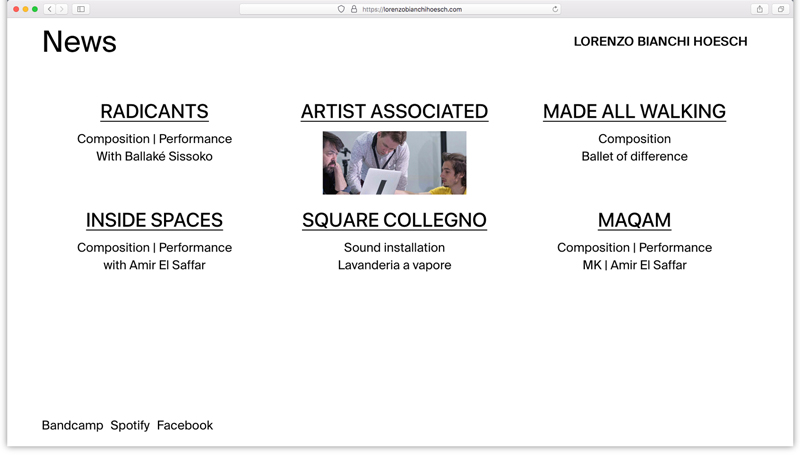Click the text 'Lavanderia a vapore'
This screenshot has width=800, height=461.
(394, 265)
